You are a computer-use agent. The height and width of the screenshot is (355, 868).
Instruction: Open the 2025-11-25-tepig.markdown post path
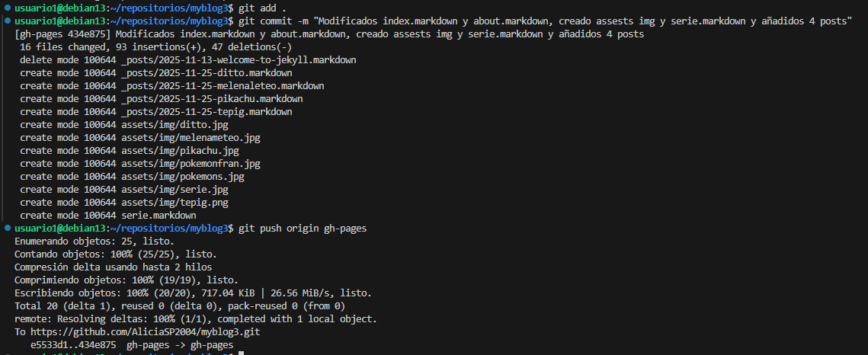tap(207, 111)
